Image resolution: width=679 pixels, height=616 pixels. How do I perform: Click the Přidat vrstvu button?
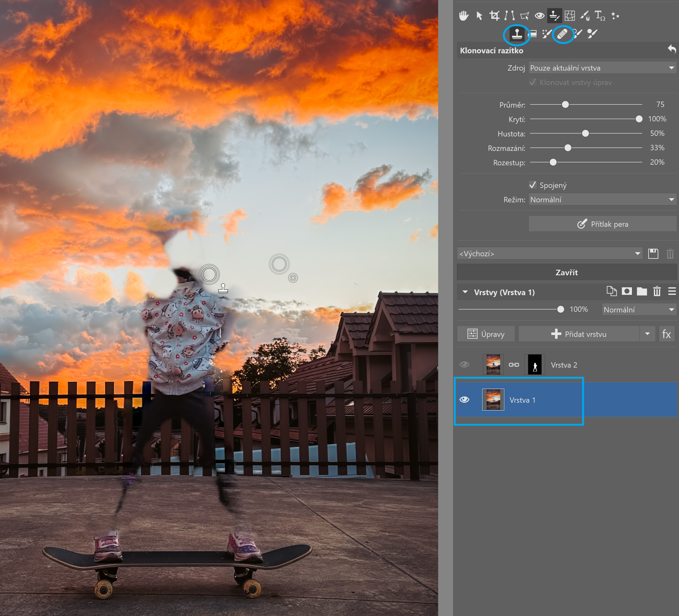(579, 334)
